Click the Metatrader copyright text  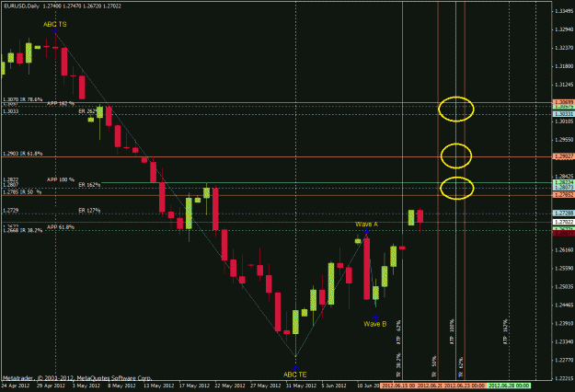[x=77, y=378]
